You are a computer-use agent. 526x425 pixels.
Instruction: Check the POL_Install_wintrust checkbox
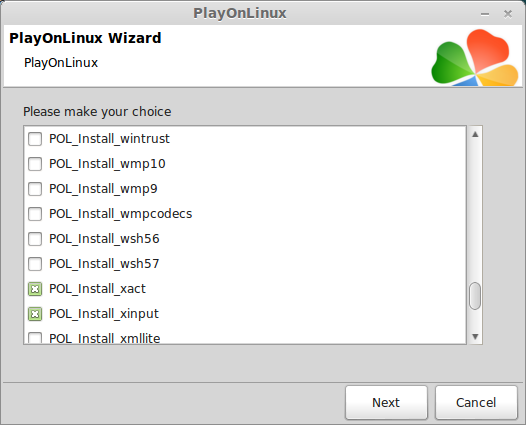tap(35, 139)
